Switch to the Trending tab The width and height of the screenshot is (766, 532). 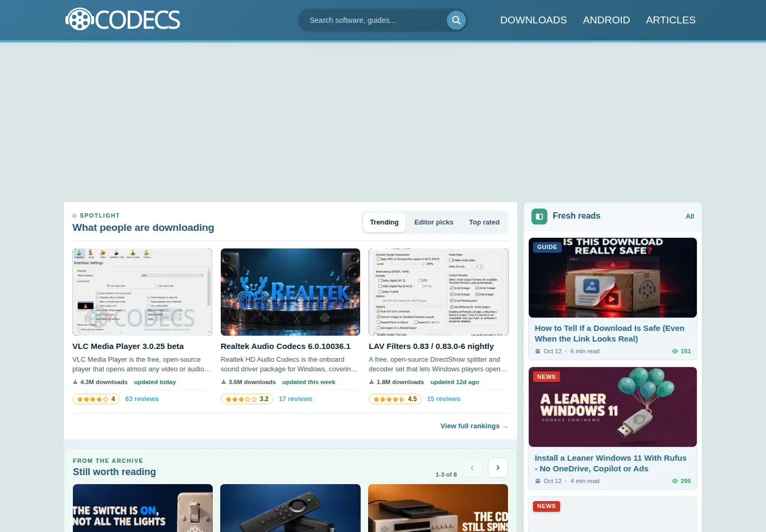pyautogui.click(x=384, y=222)
